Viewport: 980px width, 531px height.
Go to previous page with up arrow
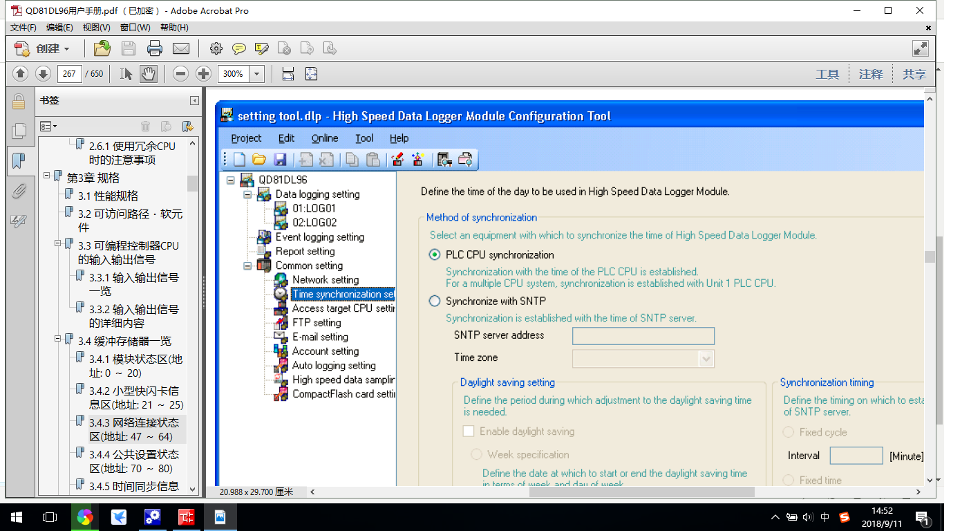point(20,74)
